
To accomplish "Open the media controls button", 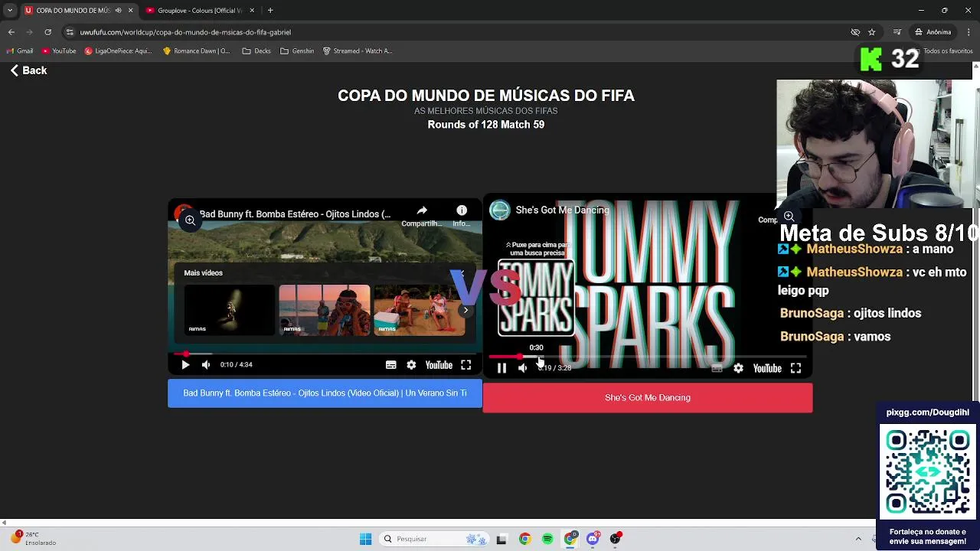I will pos(897,32).
